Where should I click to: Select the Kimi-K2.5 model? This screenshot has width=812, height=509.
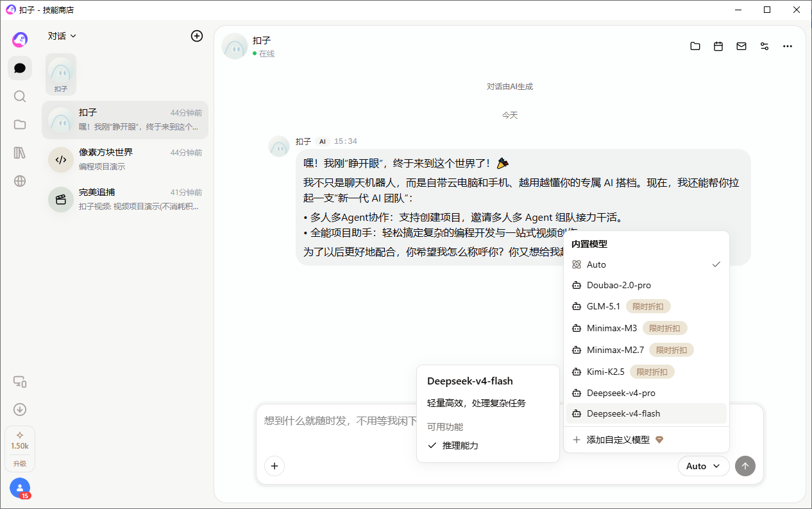point(647,372)
